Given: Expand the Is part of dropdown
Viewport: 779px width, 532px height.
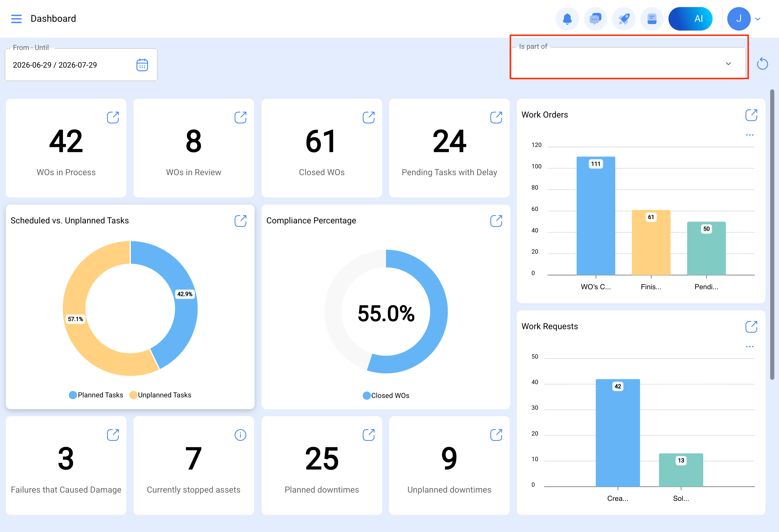Looking at the screenshot, I should pos(628,63).
